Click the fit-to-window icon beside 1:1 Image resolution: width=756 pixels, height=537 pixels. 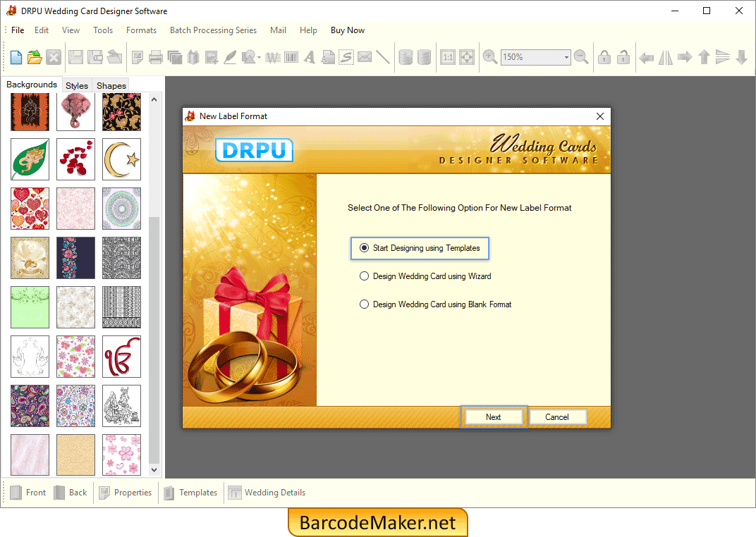(467, 57)
